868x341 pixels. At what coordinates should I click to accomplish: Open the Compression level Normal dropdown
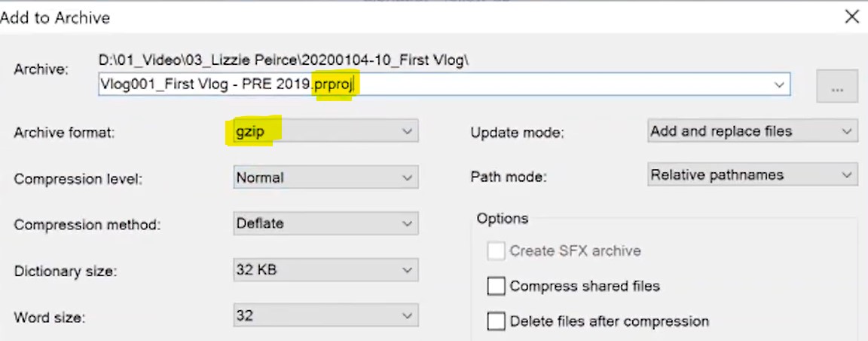pyautogui.click(x=325, y=178)
